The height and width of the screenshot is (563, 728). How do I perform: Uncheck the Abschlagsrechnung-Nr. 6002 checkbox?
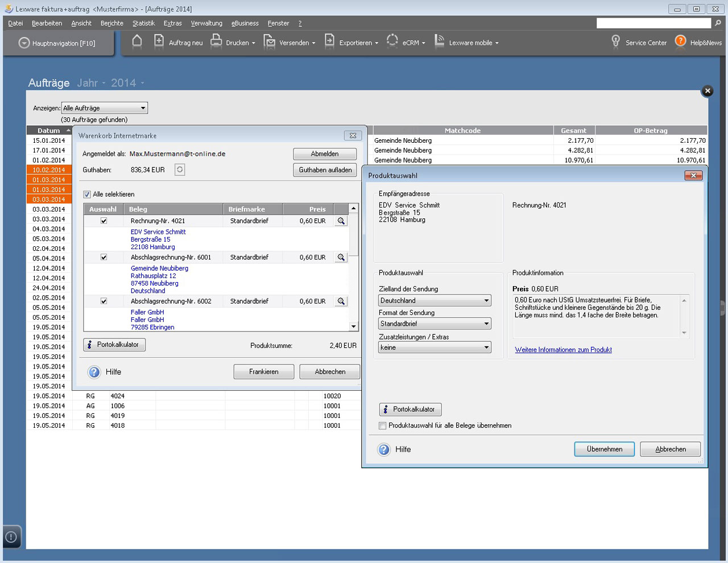coord(104,301)
